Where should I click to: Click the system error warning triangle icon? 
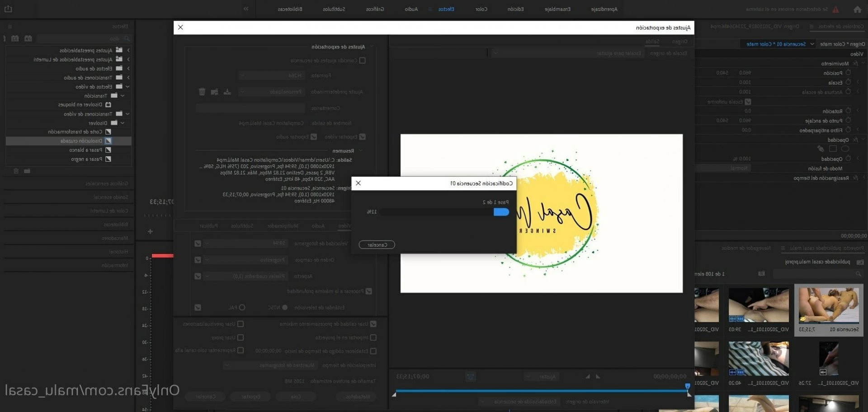(x=835, y=9)
